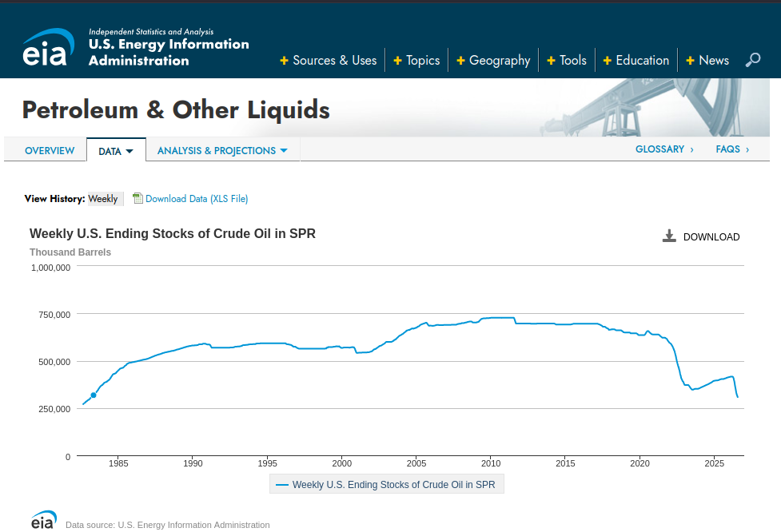The height and width of the screenshot is (532, 781).
Task: Click the plus icon beside Sources & Uses
Action: (x=284, y=61)
